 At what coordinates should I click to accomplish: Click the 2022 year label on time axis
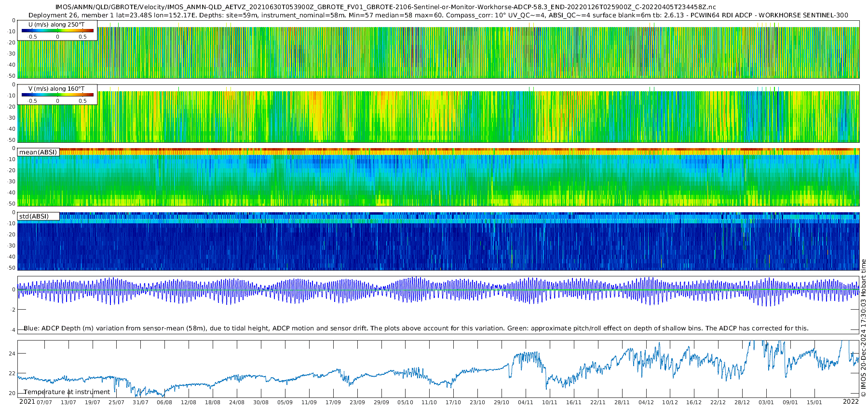(x=851, y=401)
